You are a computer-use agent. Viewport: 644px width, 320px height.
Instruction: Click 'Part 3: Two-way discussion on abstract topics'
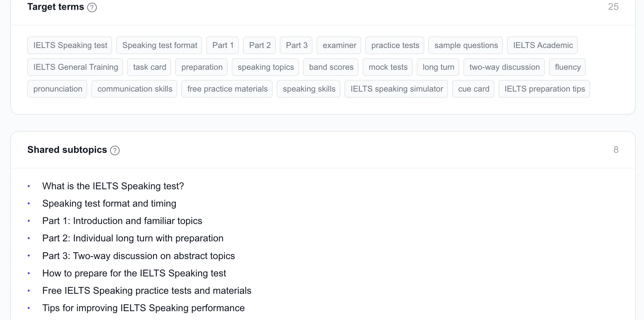(x=139, y=256)
